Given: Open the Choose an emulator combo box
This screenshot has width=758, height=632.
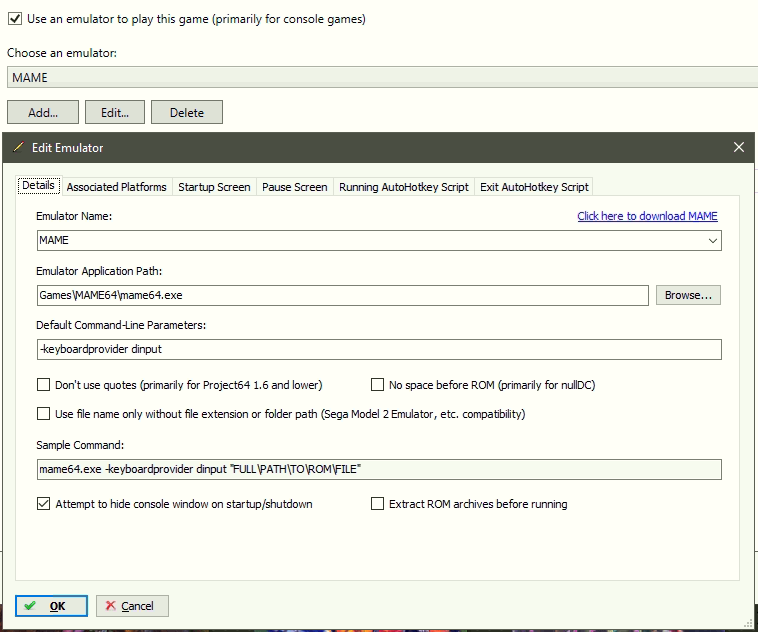Looking at the screenshot, I should click(382, 77).
